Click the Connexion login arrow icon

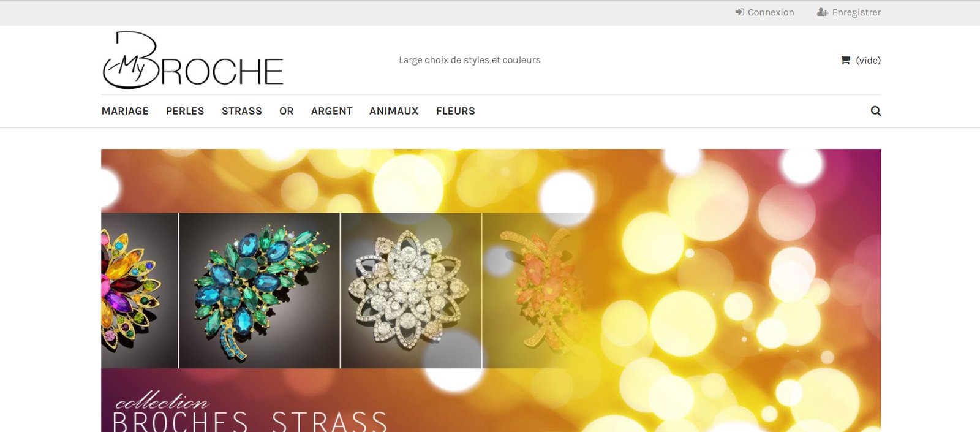(740, 12)
